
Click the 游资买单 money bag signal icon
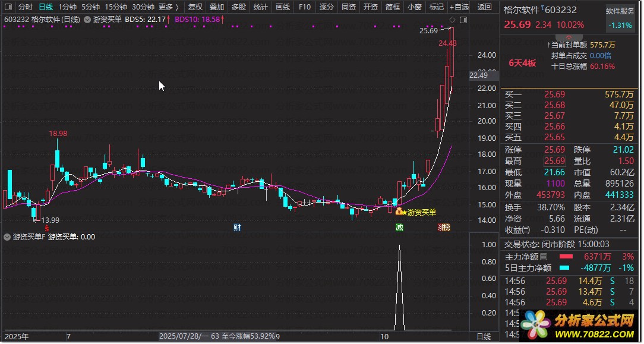click(x=399, y=212)
